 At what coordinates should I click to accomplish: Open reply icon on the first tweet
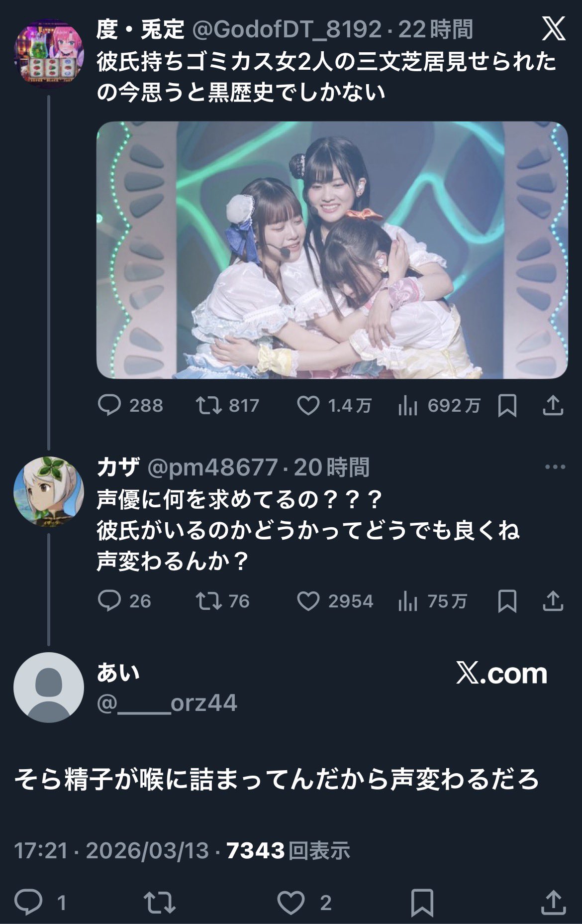coord(109,406)
